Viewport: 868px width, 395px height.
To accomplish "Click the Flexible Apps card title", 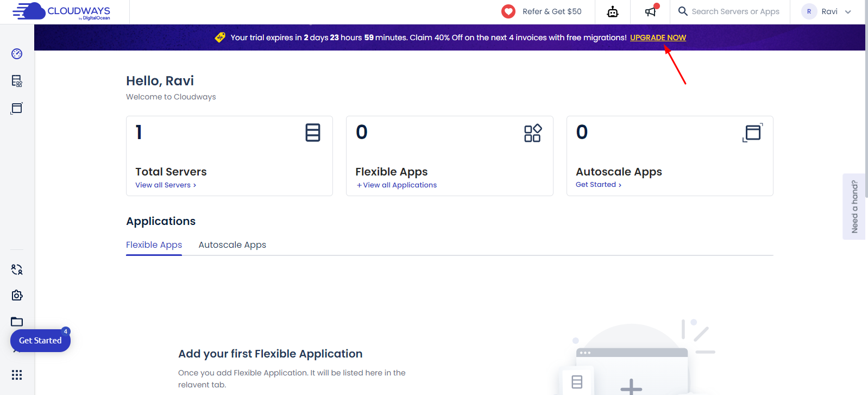I will (x=392, y=172).
